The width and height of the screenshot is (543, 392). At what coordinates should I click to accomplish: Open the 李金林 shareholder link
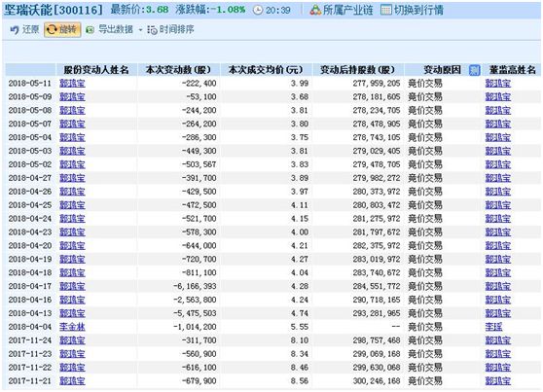72,327
